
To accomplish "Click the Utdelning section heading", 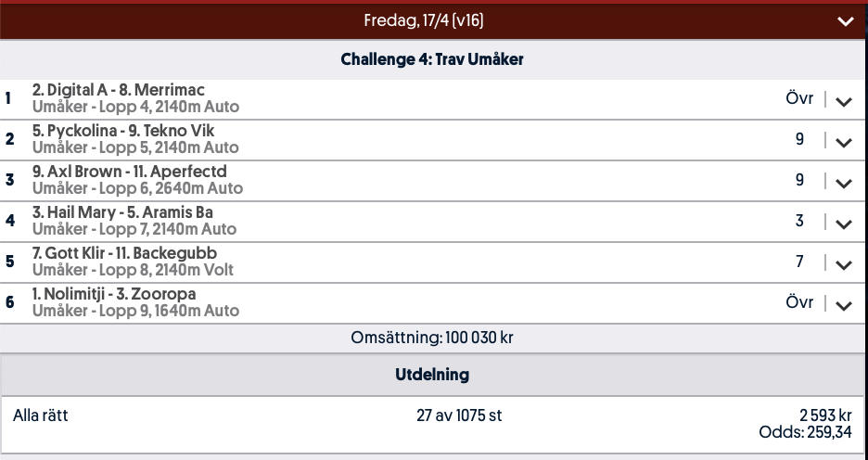I will [x=432, y=375].
